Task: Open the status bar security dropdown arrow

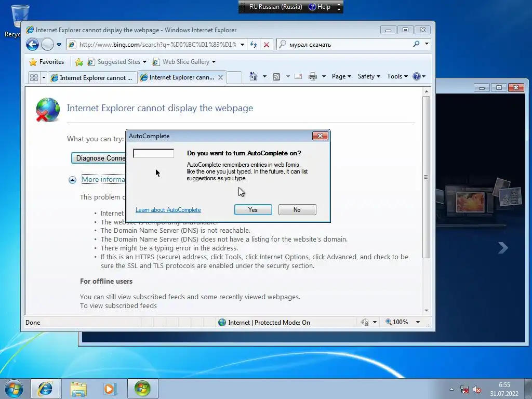Action: (x=375, y=322)
